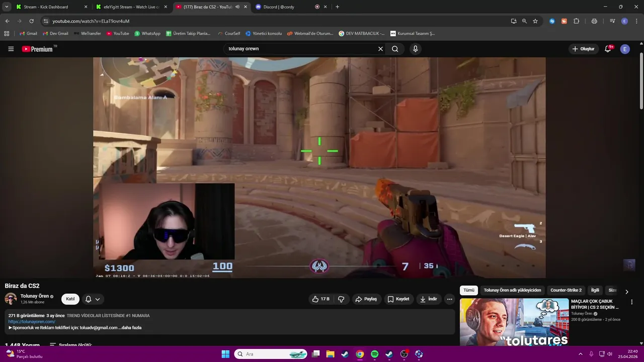The height and width of the screenshot is (362, 644).
Task: Open the WhatsApp bookmark
Action: [147, 33]
